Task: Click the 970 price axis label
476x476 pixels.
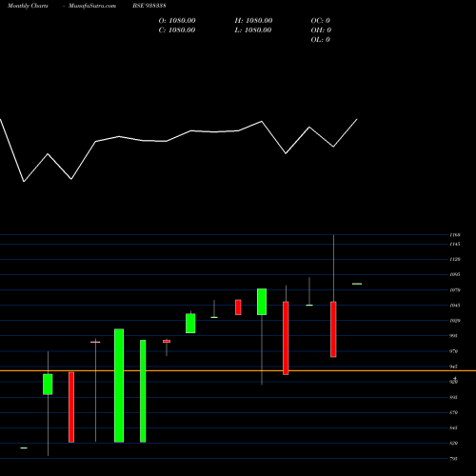Action: [x=454, y=351]
